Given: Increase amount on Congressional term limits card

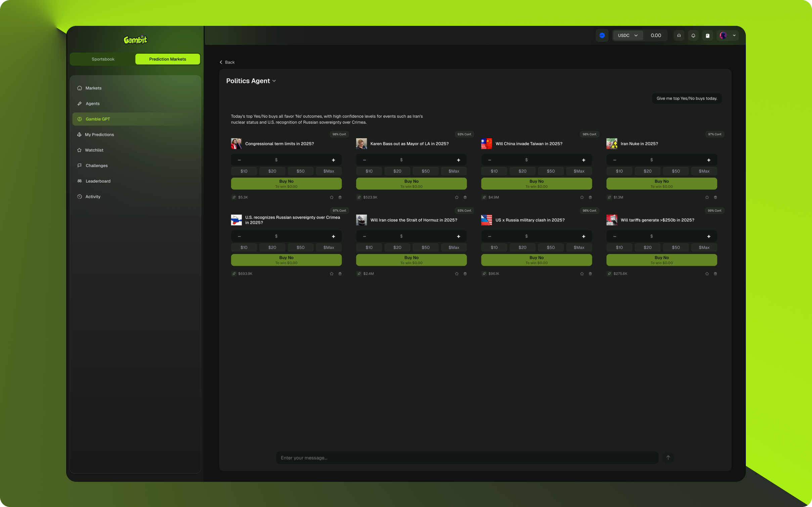Looking at the screenshot, I should tap(333, 160).
